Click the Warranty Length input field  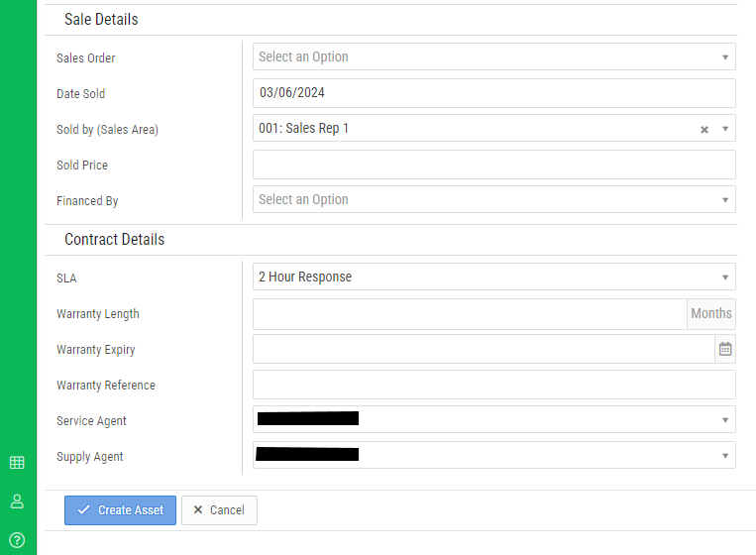click(x=470, y=314)
